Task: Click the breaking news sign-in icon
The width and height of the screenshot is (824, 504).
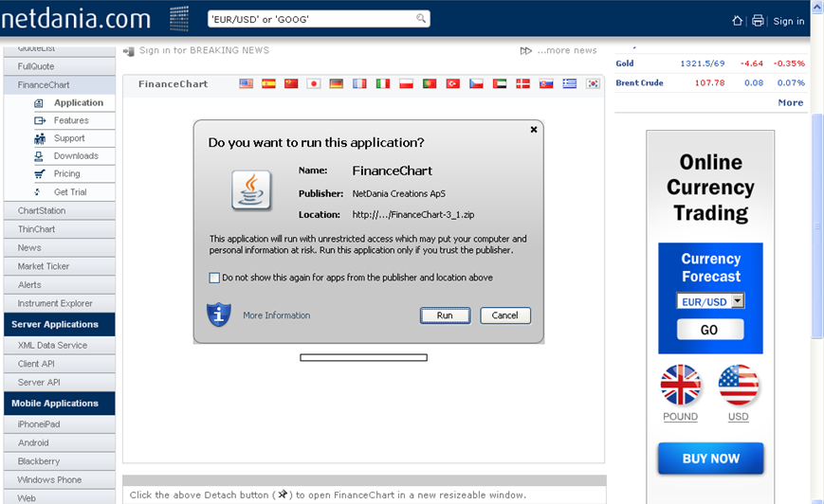Action: click(129, 51)
